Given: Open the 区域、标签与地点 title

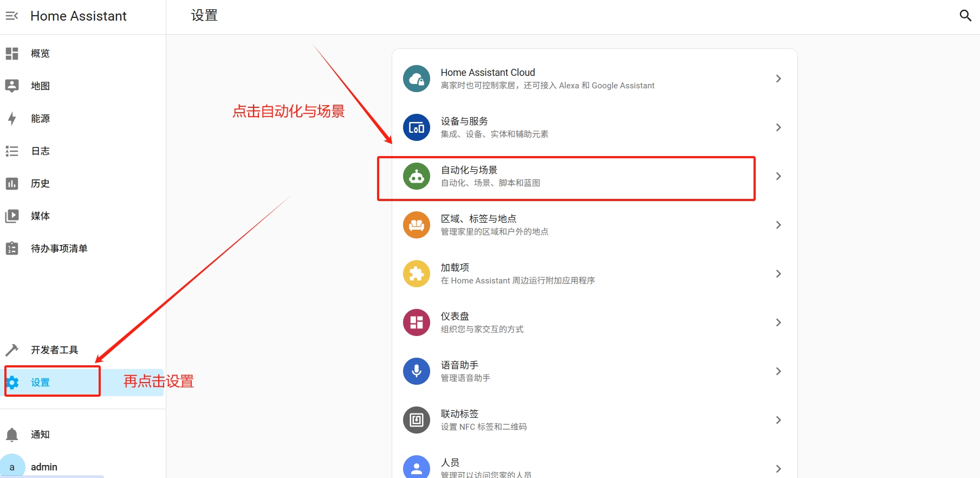Looking at the screenshot, I should pyautogui.click(x=478, y=218).
